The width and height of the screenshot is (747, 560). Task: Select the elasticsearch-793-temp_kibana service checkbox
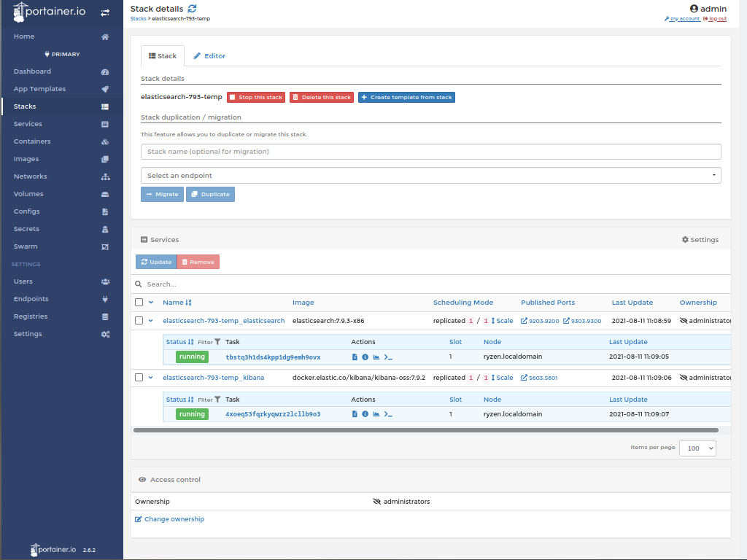pos(139,377)
